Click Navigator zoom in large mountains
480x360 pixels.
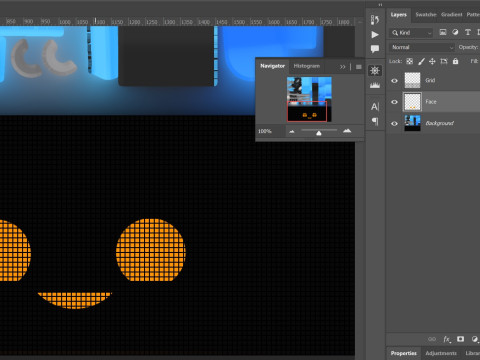(x=347, y=131)
